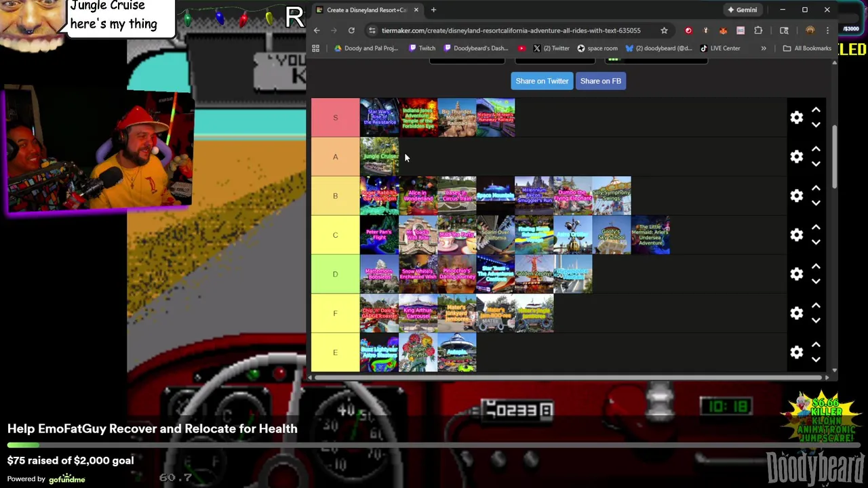Select Golden Zephyr thumbnail in D tier

pos(534,274)
